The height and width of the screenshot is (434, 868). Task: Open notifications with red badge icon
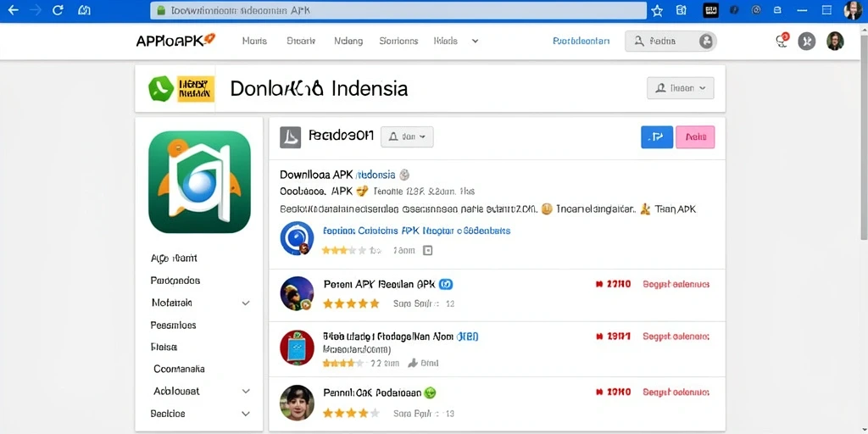click(x=782, y=41)
